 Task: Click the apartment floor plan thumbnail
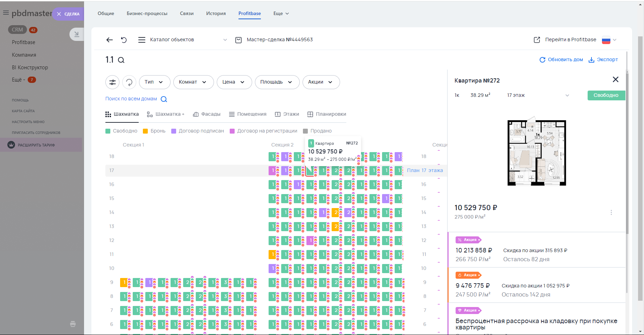tap(536, 152)
